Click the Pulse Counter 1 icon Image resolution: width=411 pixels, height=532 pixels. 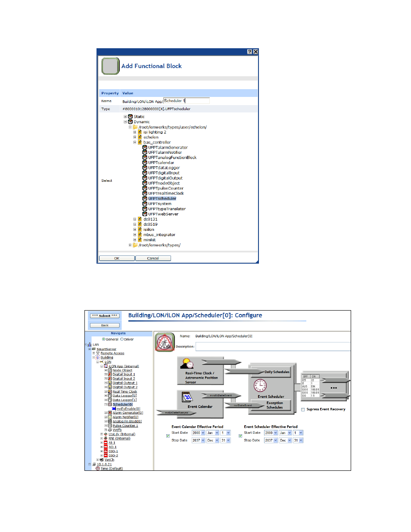pos(109,426)
